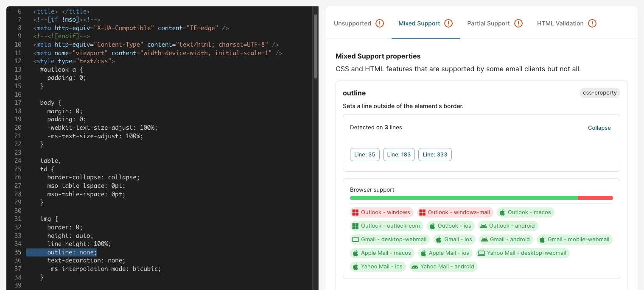Image resolution: width=644 pixels, height=290 pixels.
Task: Click the warning icon next to Mixed Support
Action: pyautogui.click(x=448, y=23)
